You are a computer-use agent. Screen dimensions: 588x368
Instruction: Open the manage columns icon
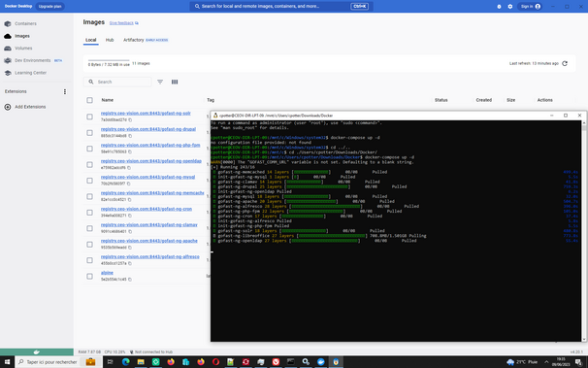coord(175,82)
